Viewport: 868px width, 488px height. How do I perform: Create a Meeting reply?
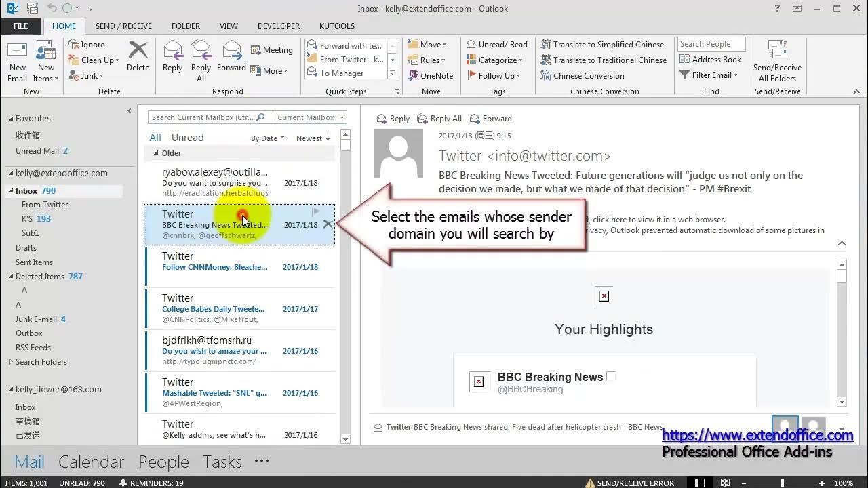point(271,50)
